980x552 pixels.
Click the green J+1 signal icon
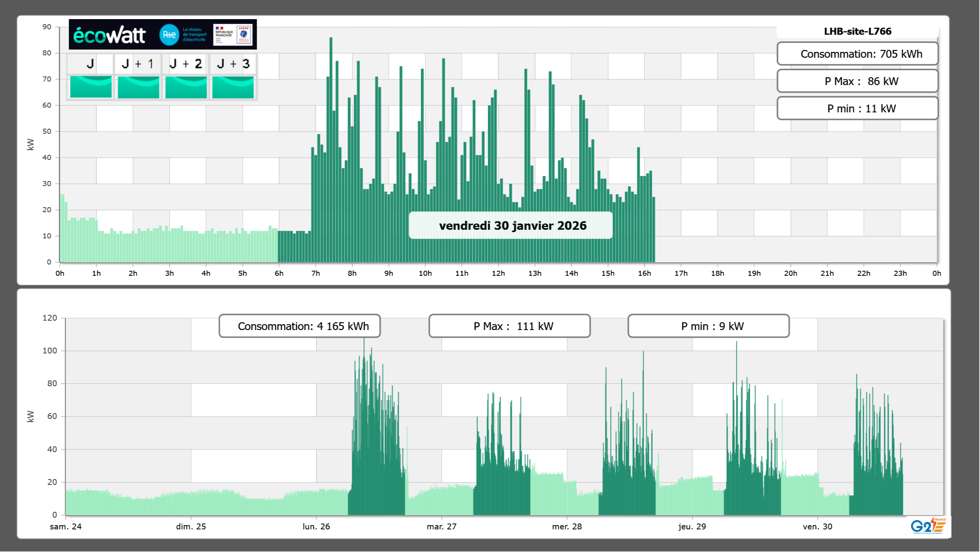[138, 87]
